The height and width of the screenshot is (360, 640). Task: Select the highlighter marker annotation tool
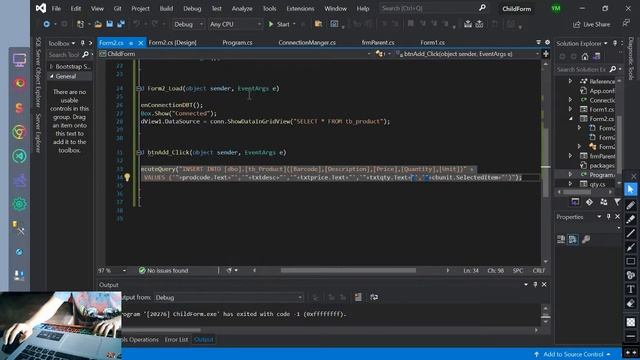click(x=631, y=219)
